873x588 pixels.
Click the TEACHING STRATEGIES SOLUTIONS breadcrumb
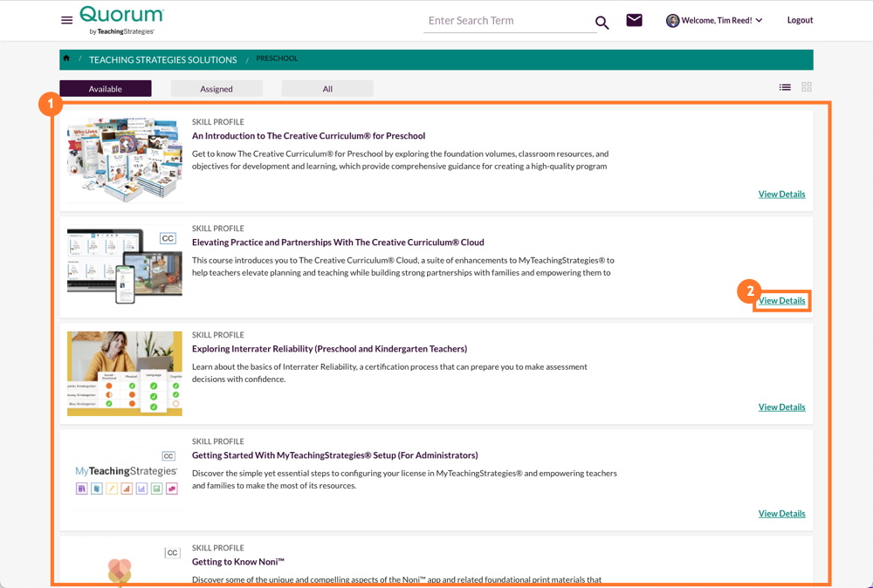click(x=162, y=59)
